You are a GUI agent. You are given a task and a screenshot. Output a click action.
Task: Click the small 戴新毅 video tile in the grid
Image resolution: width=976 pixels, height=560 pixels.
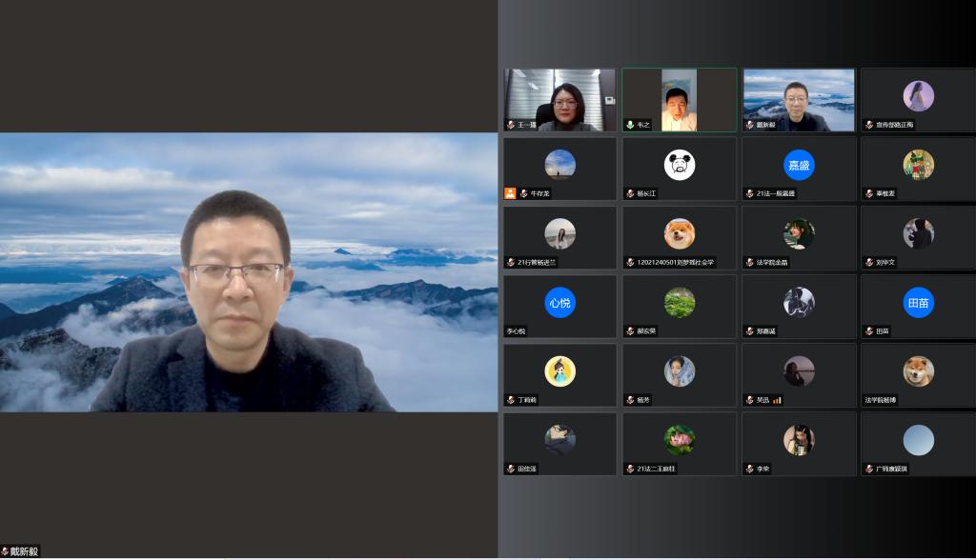(x=799, y=100)
